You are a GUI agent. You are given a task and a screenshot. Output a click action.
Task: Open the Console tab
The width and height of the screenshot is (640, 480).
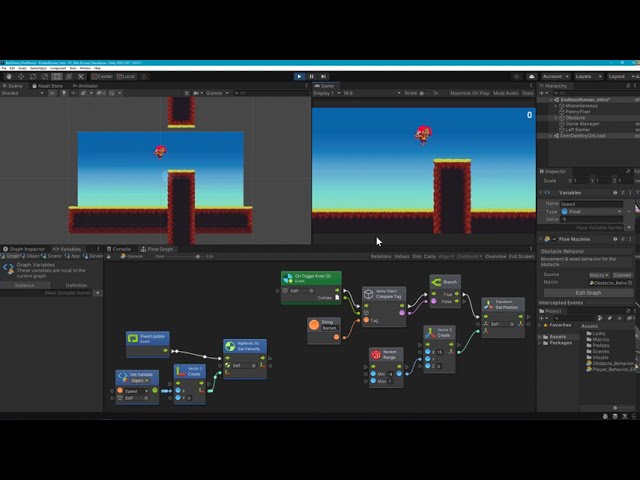point(119,249)
